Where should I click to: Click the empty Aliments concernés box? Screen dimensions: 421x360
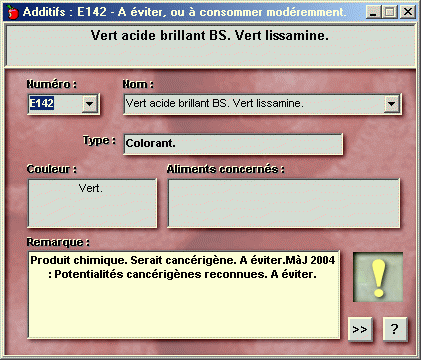point(283,203)
